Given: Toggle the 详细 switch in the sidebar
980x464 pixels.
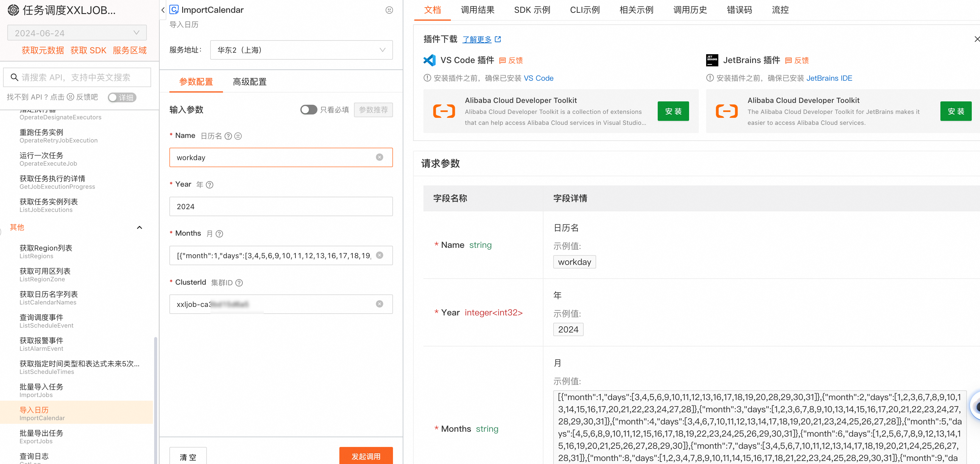Looking at the screenshot, I should [x=121, y=97].
